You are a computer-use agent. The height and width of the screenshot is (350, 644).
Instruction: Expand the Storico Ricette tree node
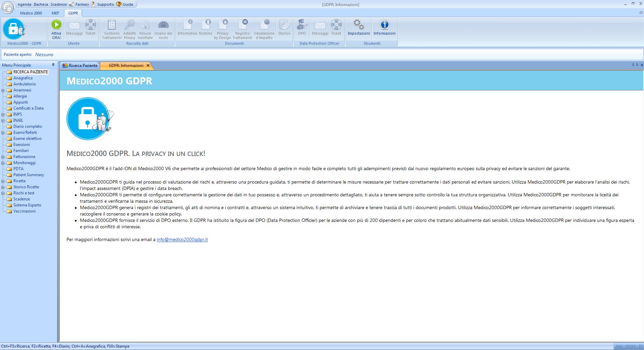pos(3,187)
